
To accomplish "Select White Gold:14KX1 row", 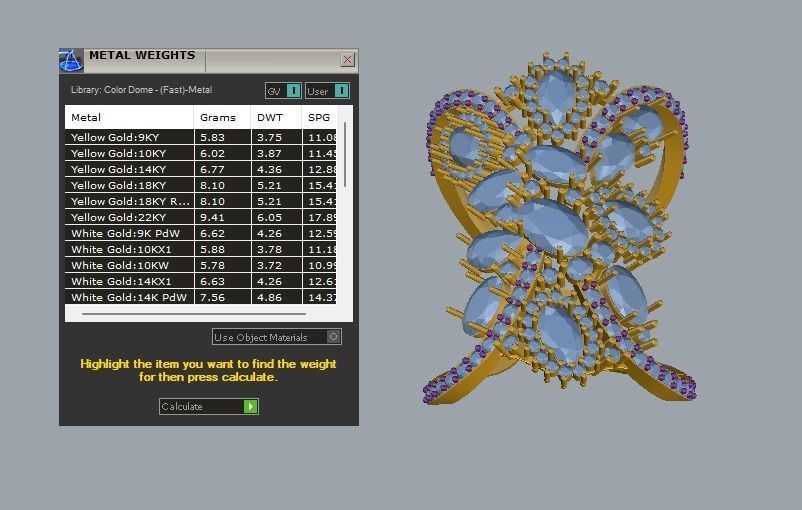I will point(200,281).
